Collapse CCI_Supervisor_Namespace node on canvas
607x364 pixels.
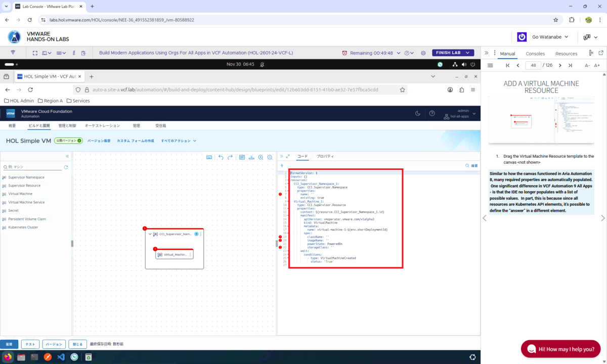tap(150, 234)
